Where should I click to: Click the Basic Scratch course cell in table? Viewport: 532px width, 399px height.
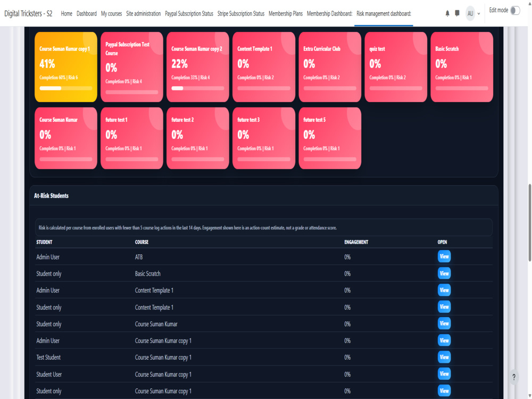(x=147, y=273)
